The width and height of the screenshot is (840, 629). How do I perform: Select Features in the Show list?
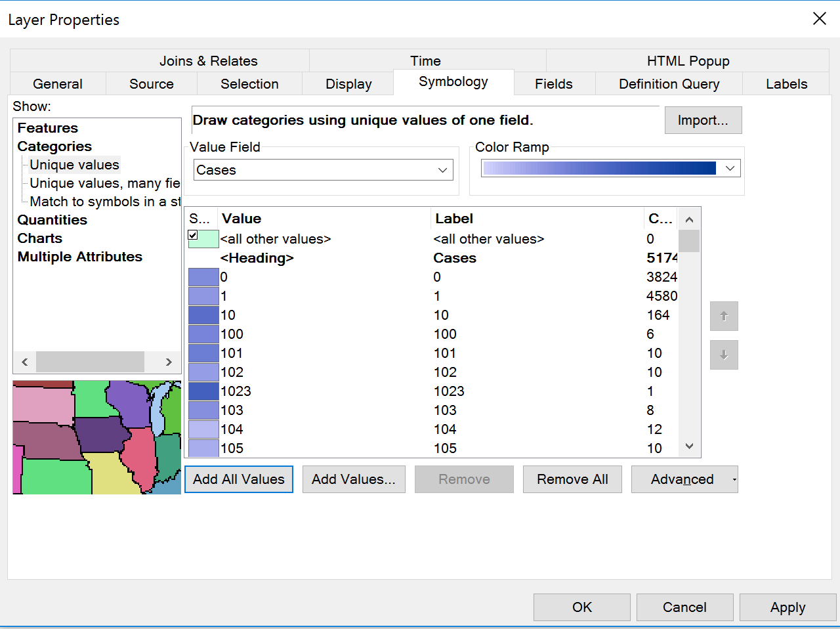(48, 128)
